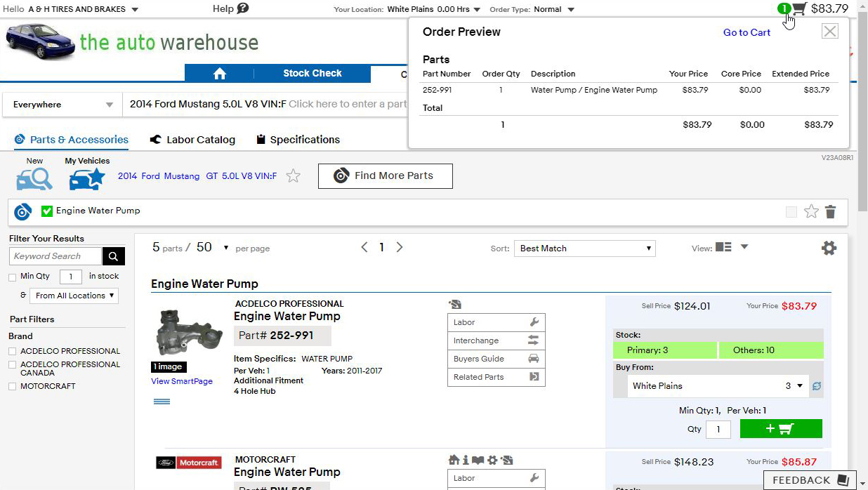The height and width of the screenshot is (490, 868).
Task: Open the shopping cart icon showing $83.79
Action: coord(798,9)
